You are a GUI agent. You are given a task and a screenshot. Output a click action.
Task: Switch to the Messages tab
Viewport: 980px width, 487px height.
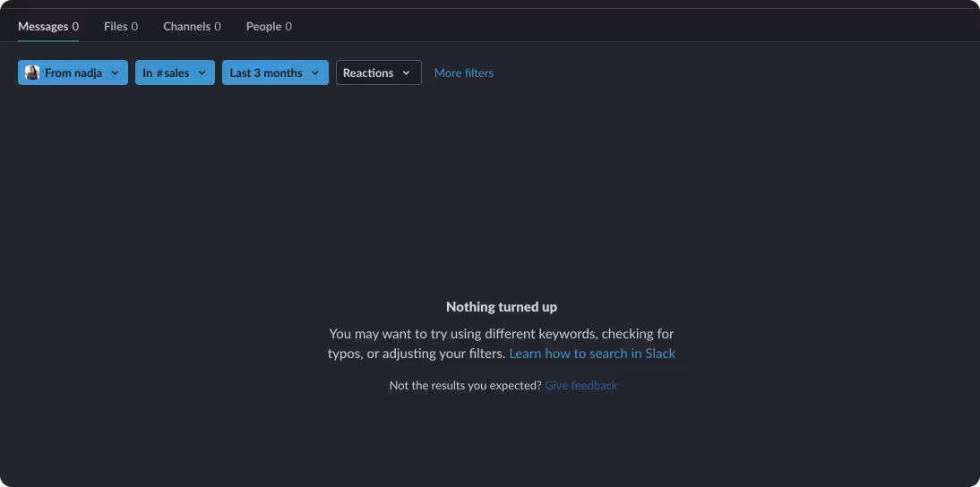(48, 26)
